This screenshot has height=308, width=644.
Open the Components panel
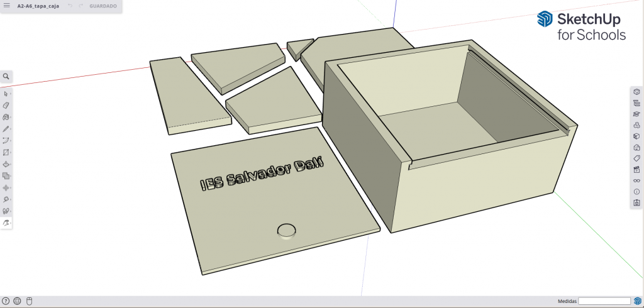[636, 125]
